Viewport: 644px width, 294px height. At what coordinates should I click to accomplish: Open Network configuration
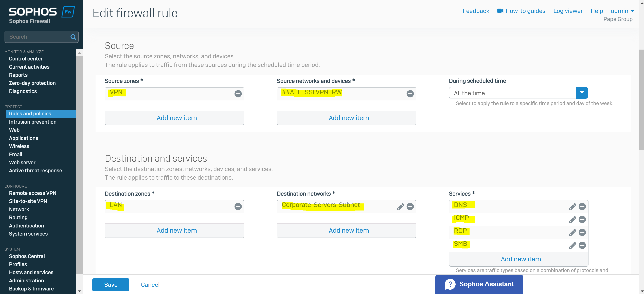pos(19,209)
